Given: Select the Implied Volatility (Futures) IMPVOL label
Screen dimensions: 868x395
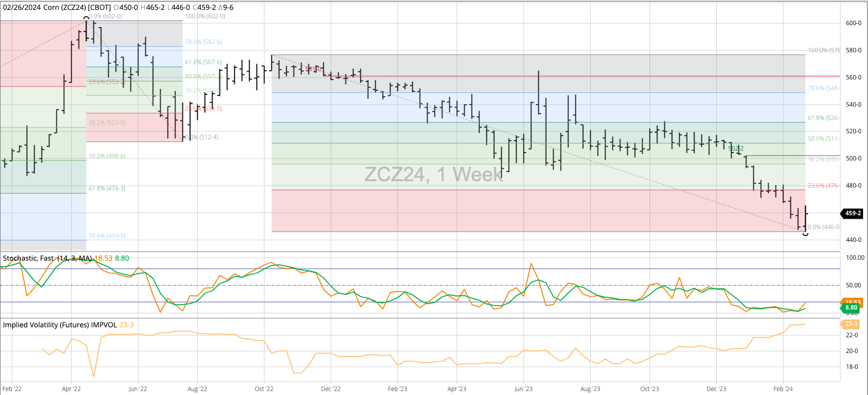Looking at the screenshot, I should click(60, 325).
